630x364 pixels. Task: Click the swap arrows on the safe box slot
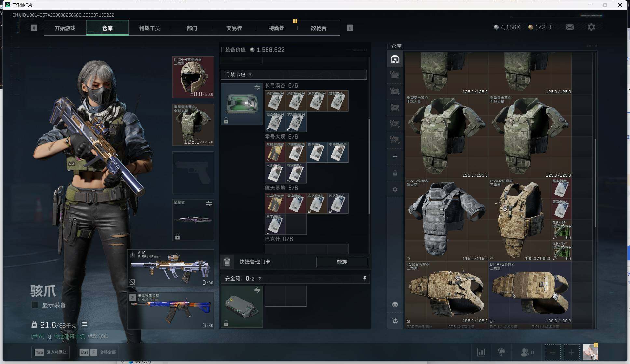coord(257,290)
